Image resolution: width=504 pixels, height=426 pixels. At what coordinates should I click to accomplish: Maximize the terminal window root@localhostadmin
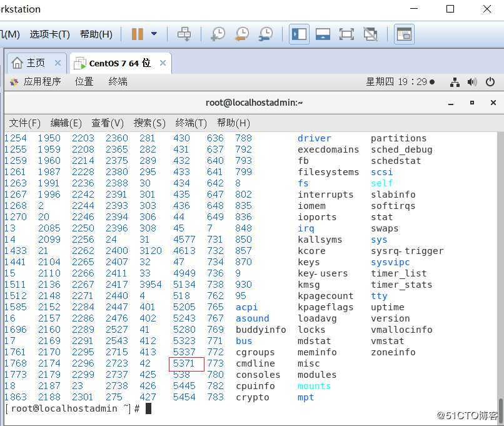[472, 103]
